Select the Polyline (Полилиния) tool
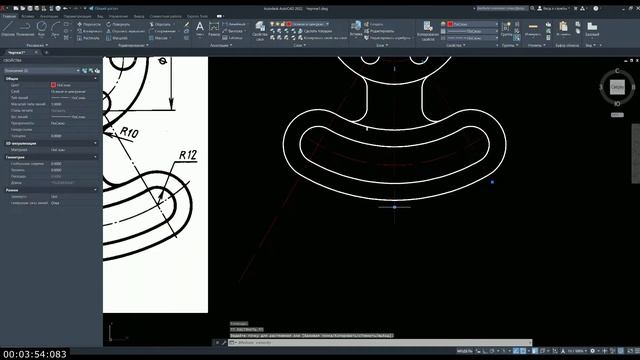640x360 pixels. point(25,29)
